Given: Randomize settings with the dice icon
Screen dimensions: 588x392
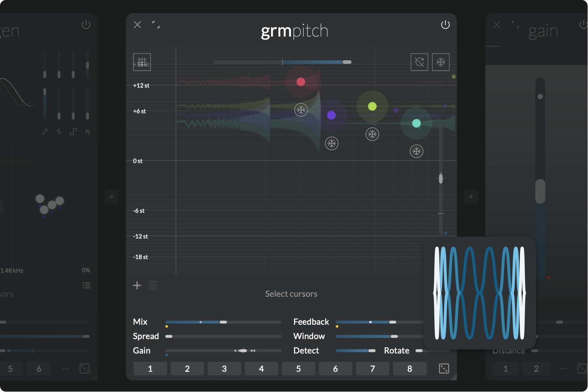Looking at the screenshot, I should point(443,368).
